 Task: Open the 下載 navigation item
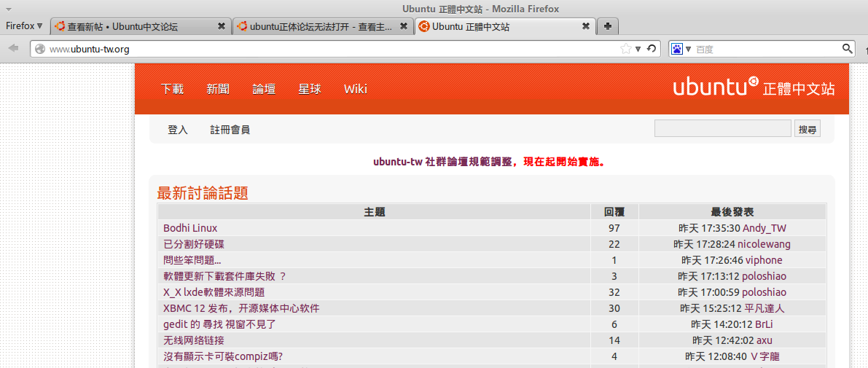172,89
